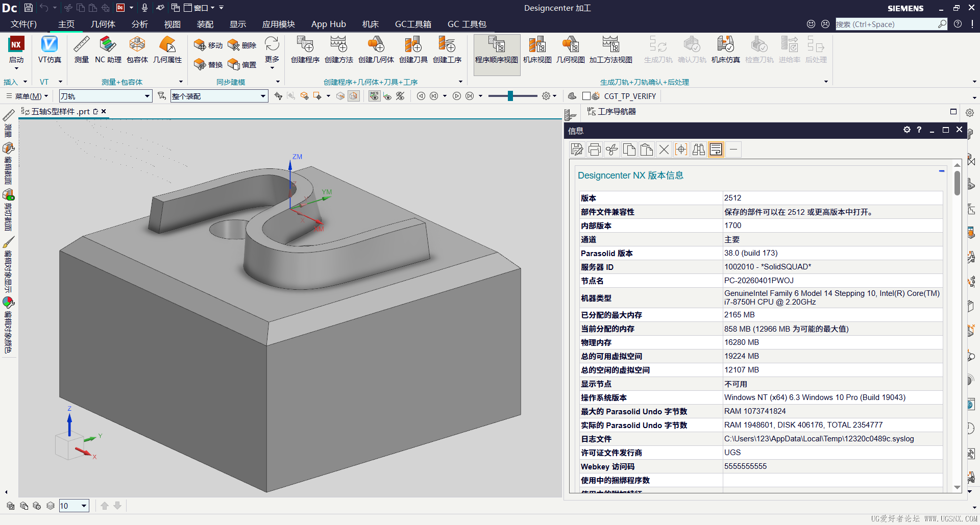Open the App Hub tab
Viewport: 980px width, 525px height.
point(329,24)
